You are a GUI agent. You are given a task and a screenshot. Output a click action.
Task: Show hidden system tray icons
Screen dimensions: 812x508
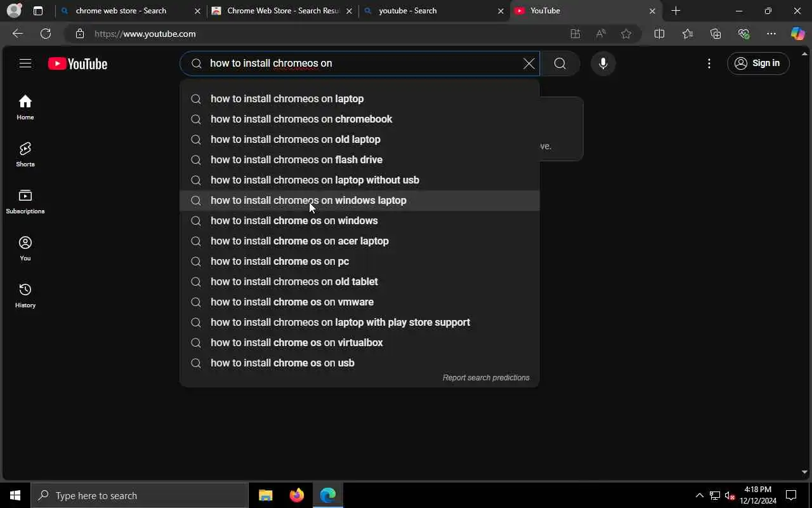(x=699, y=495)
